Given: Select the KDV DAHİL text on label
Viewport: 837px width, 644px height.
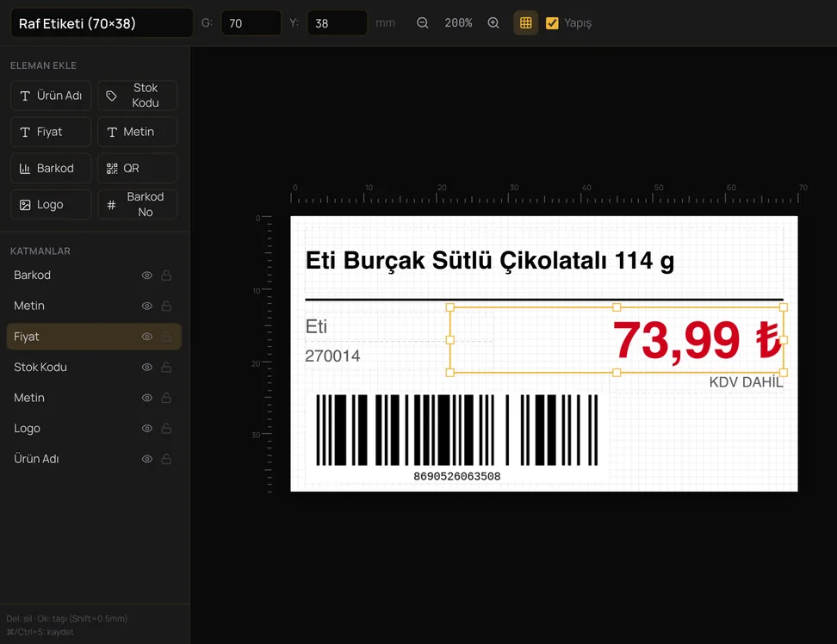Looking at the screenshot, I should pyautogui.click(x=746, y=382).
